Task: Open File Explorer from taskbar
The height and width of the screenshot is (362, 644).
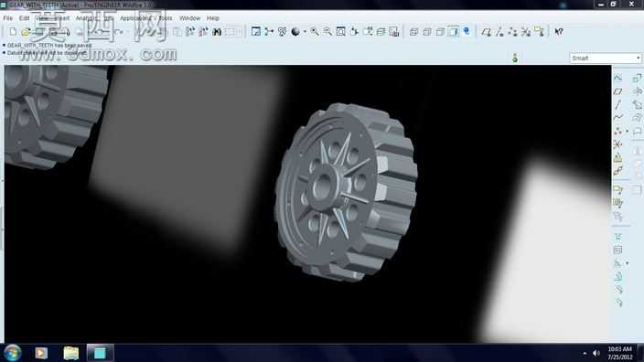Action: [71, 353]
